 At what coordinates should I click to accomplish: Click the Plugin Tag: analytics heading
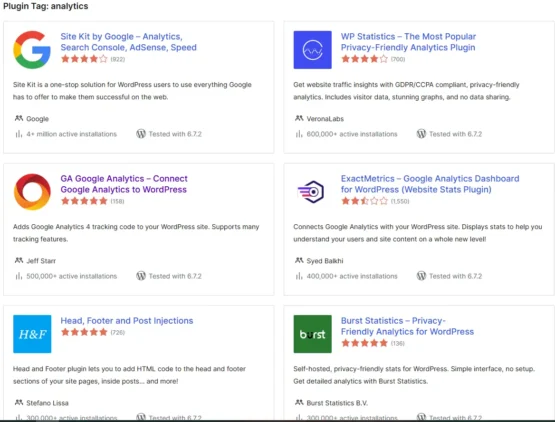click(46, 6)
